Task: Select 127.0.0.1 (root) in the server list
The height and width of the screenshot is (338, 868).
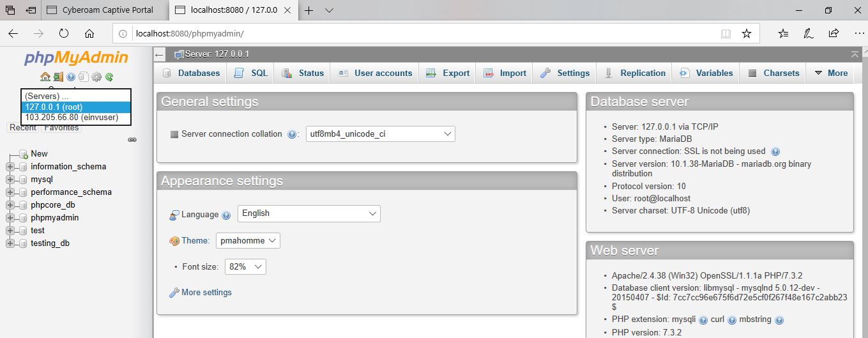Action: tap(76, 107)
